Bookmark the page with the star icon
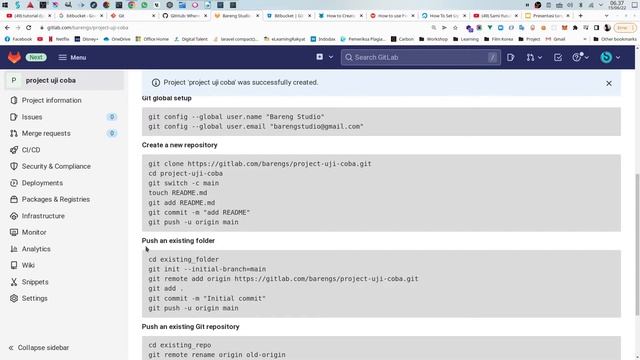 tap(455, 28)
